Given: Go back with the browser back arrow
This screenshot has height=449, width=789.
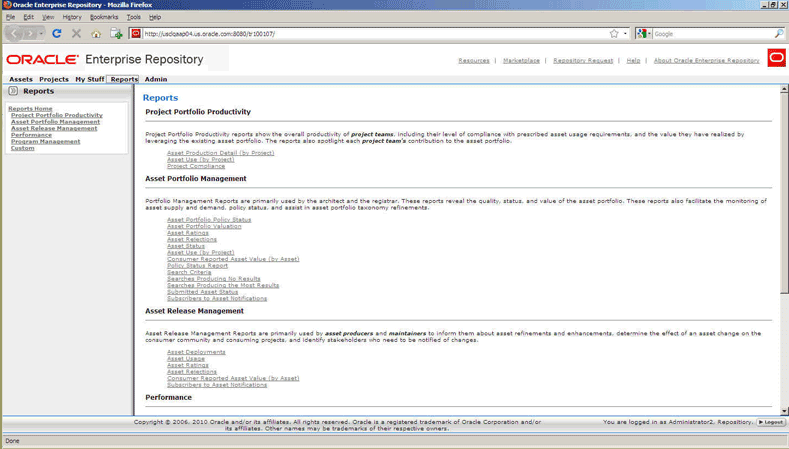Looking at the screenshot, I should pyautogui.click(x=14, y=34).
